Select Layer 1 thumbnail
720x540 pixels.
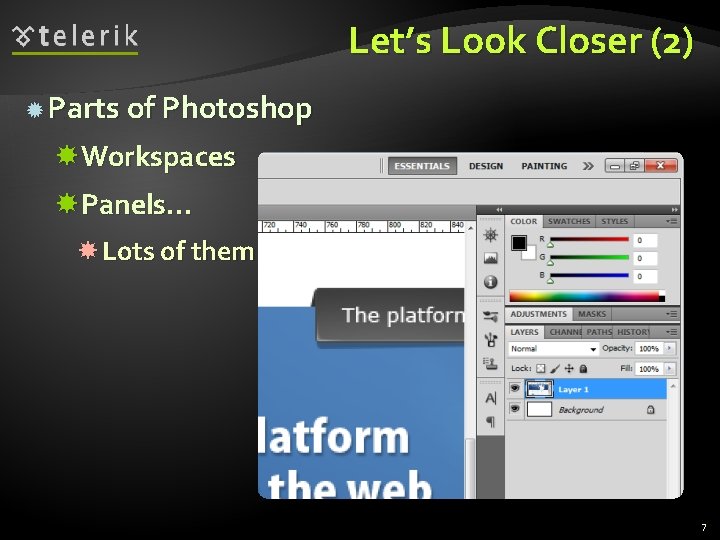pyautogui.click(x=539, y=389)
